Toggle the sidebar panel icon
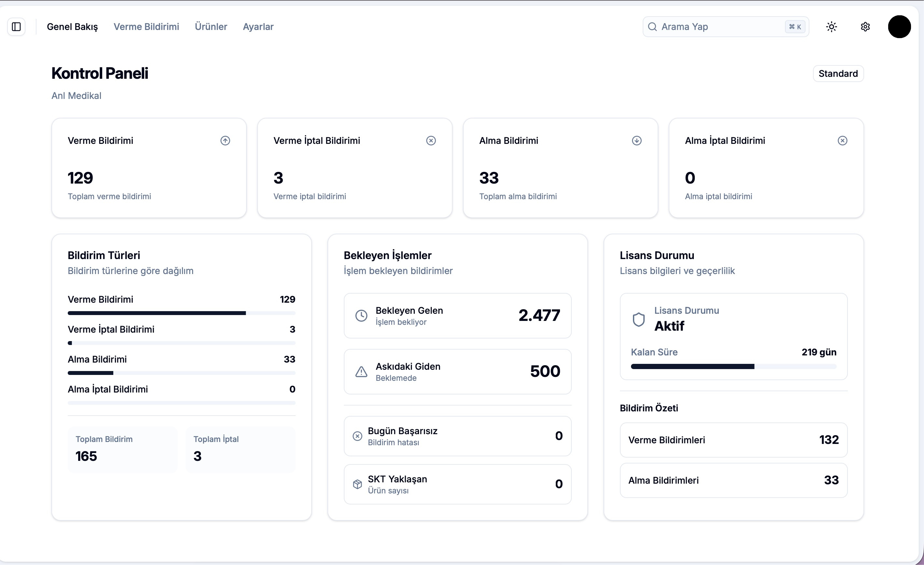Screen dimensions: 924x565 [16, 27]
